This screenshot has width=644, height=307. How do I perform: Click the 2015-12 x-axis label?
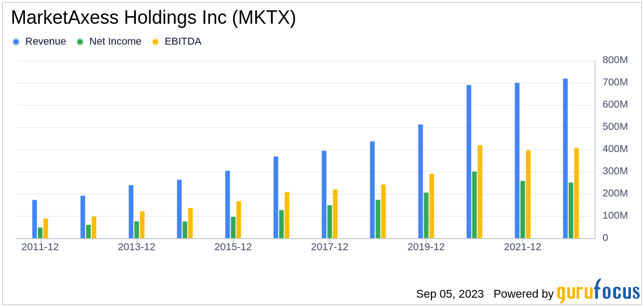tap(233, 247)
